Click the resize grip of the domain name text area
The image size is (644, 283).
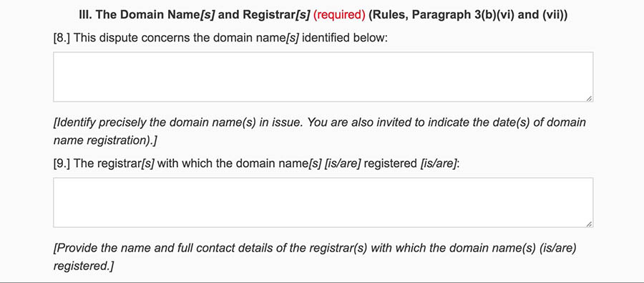(x=589, y=98)
